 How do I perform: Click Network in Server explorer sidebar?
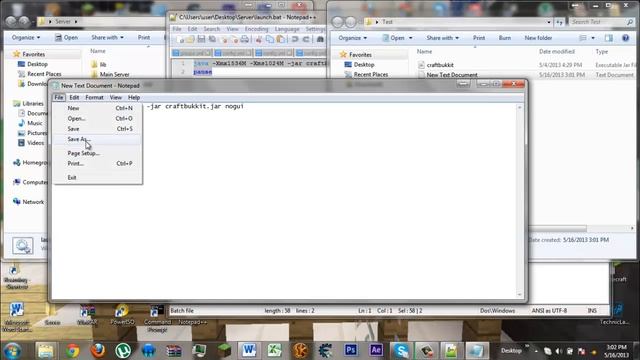[x=33, y=202]
